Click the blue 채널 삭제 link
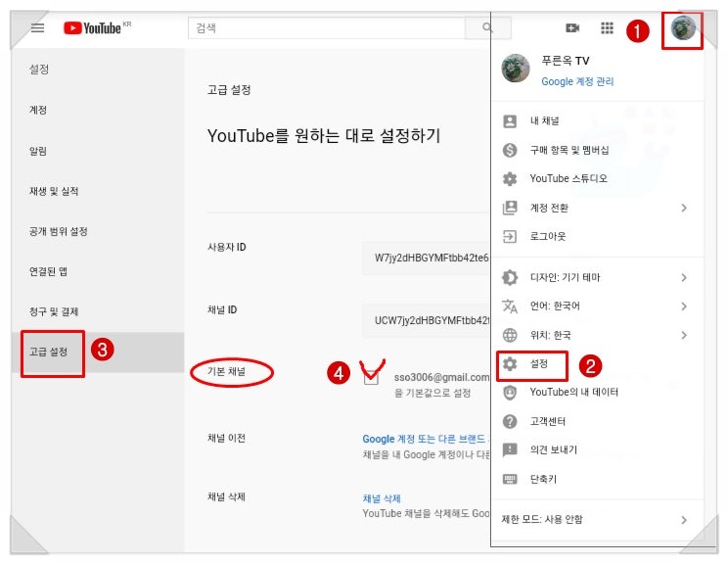Image resolution: width=728 pixels, height=564 pixels. tap(382, 498)
